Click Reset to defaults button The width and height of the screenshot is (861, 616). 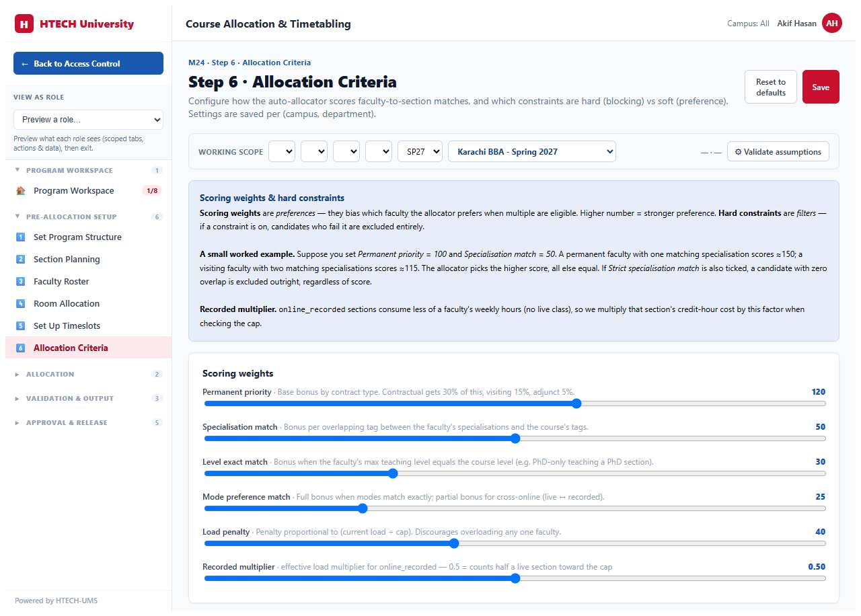(771, 87)
